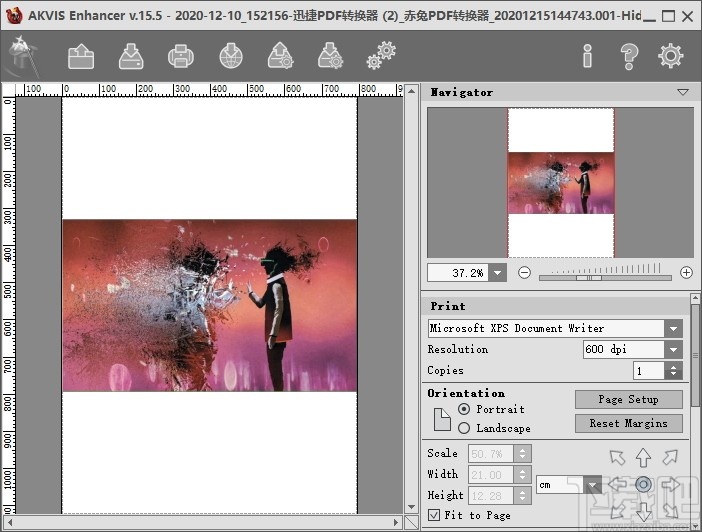Viewport: 702px width, 532px height.
Task: Click the Print panel header
Action: pyautogui.click(x=556, y=306)
